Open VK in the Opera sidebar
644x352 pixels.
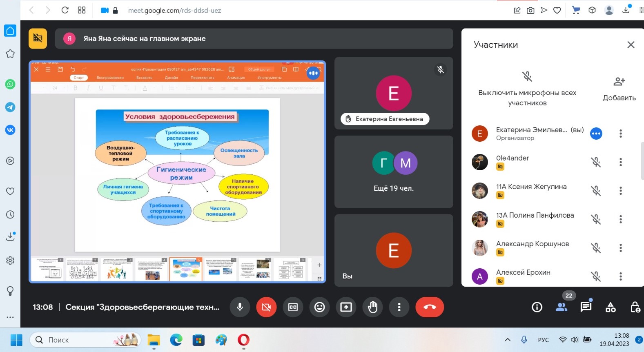click(10, 130)
